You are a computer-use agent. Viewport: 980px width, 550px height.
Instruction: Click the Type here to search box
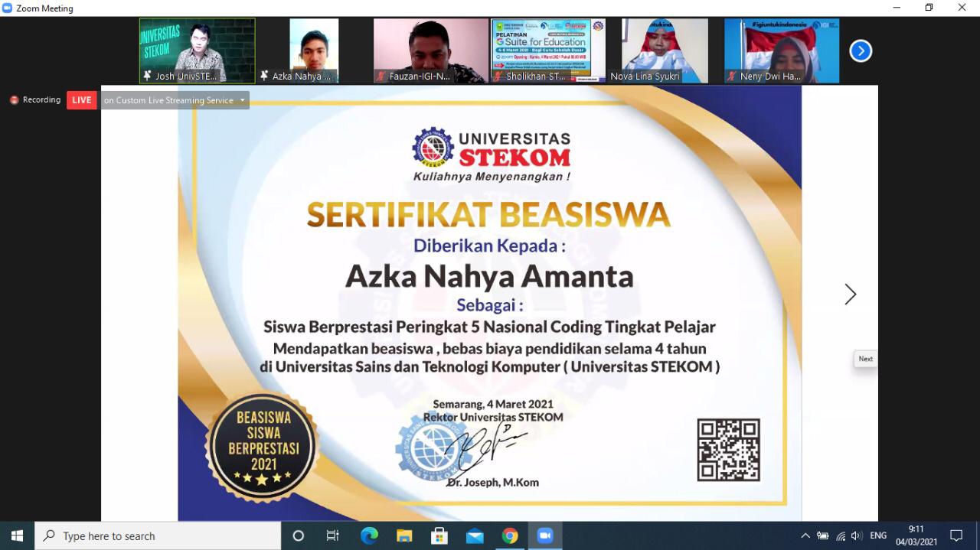(x=161, y=535)
